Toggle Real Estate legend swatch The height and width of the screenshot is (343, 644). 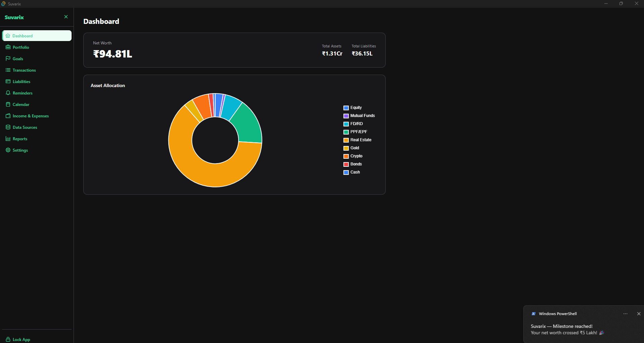tap(346, 140)
